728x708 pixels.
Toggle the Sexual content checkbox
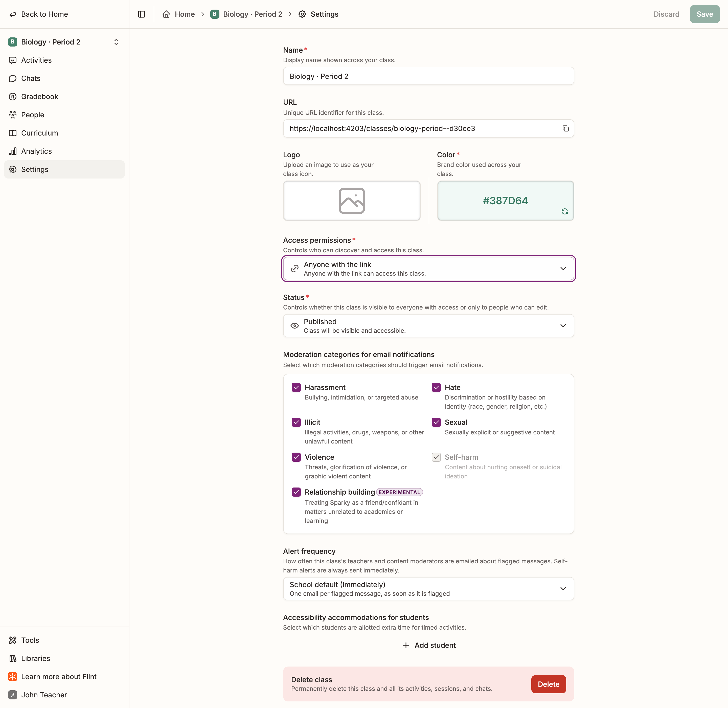coord(436,422)
